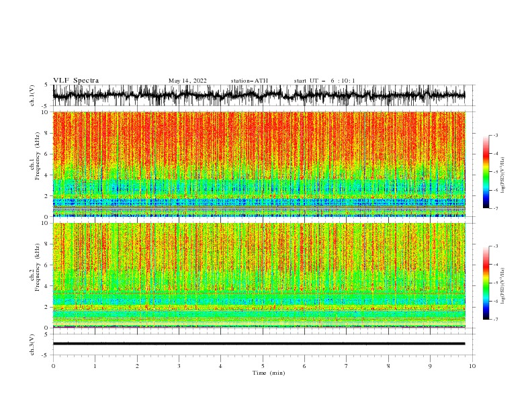
Task: Click the "VLF Spectra" title text
Action: [x=76, y=81]
